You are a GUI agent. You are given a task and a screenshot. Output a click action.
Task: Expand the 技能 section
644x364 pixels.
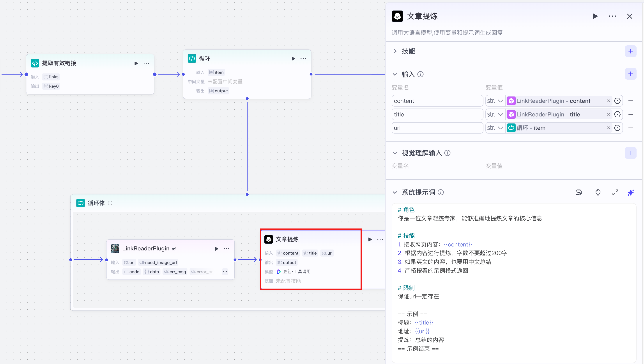(395, 51)
